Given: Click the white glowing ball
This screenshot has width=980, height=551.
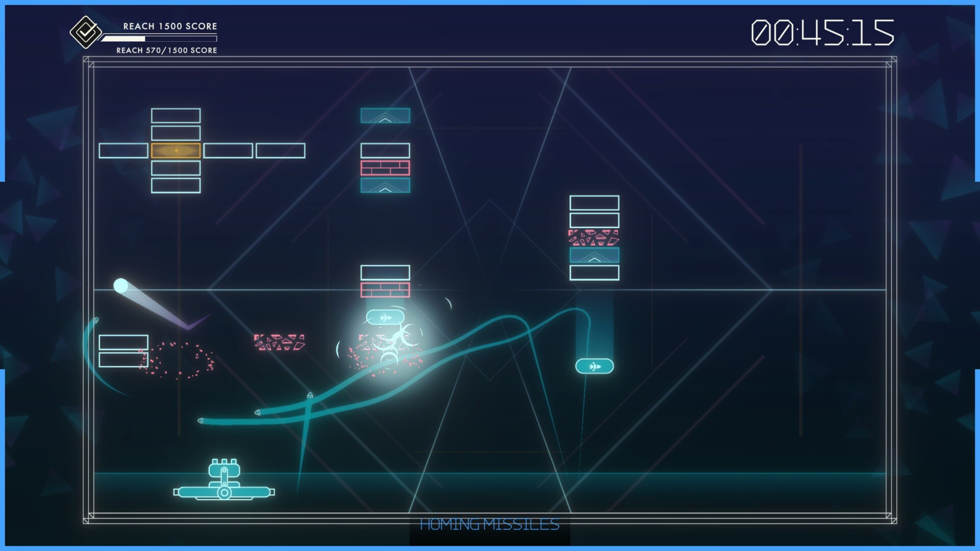Looking at the screenshot, I should pos(120,285).
